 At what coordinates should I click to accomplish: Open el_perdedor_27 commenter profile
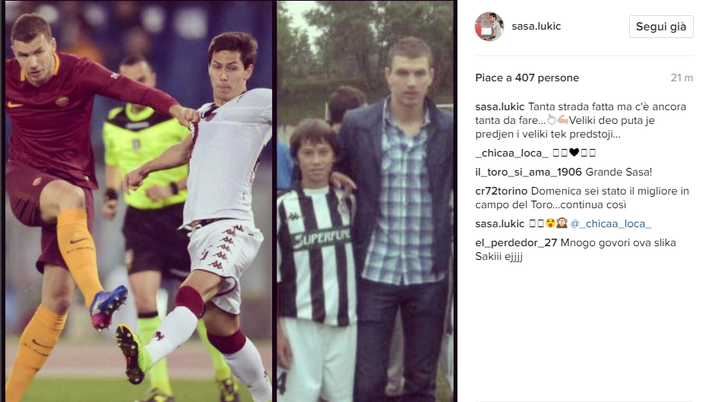pos(516,243)
